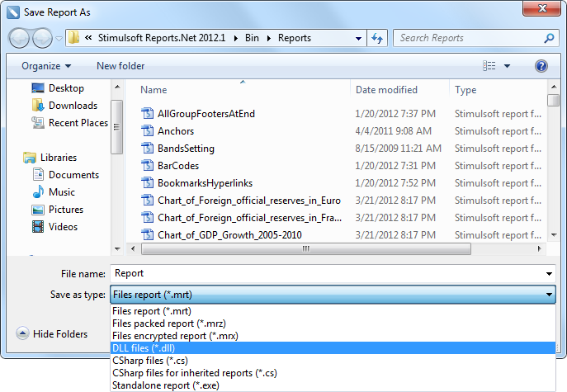
Task: Click the change view icon
Action: 489,66
